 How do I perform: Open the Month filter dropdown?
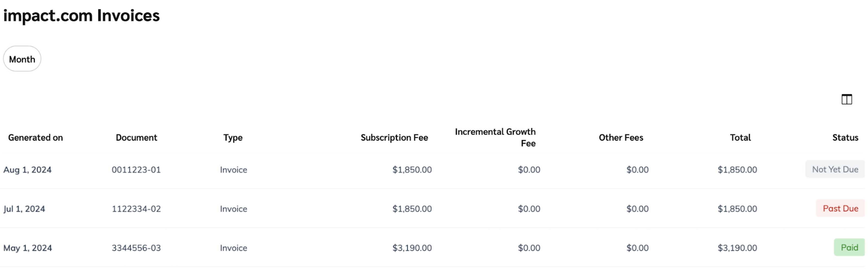22,59
